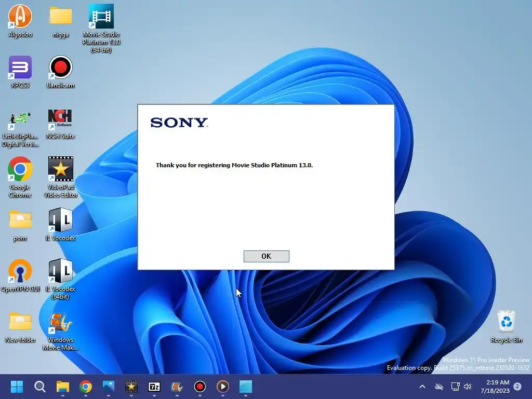Select the LittleBigPlanet Digital Version shortcut
532x399 pixels.
[x=20, y=130]
